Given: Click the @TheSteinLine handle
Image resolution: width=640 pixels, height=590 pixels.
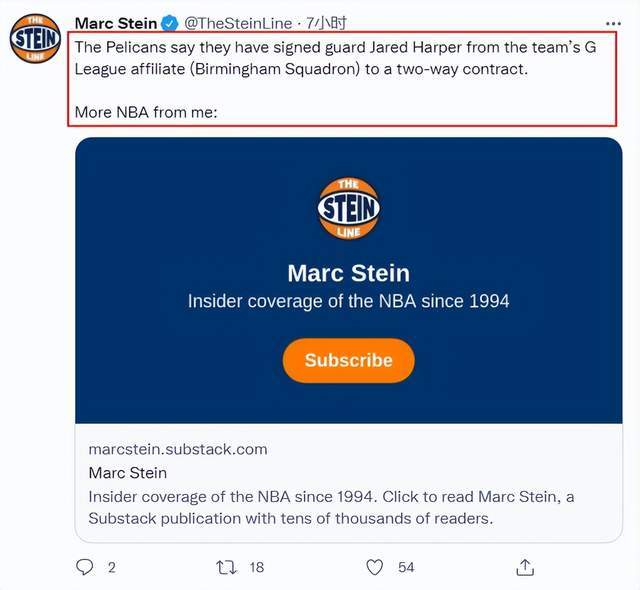Looking at the screenshot, I should [x=238, y=23].
